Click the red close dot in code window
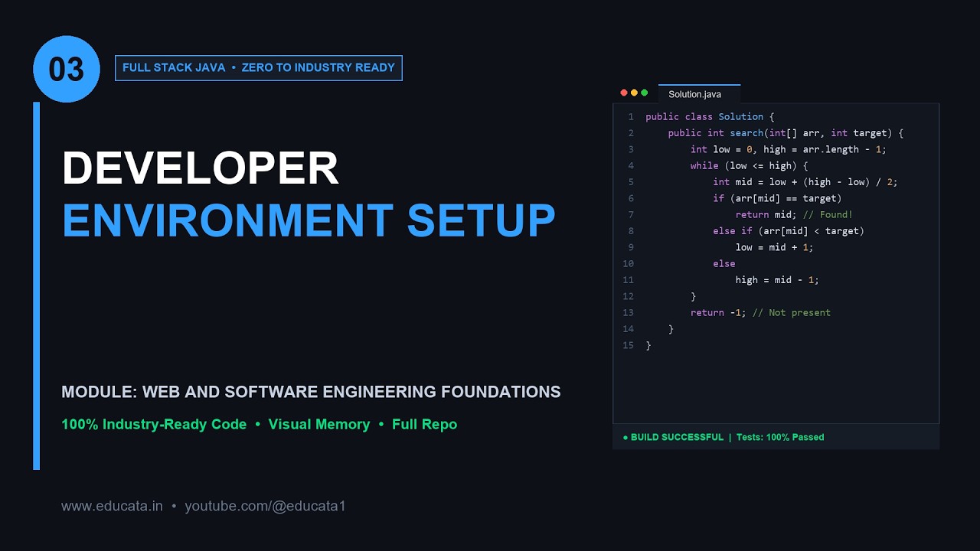This screenshot has width=980, height=551. click(x=624, y=93)
